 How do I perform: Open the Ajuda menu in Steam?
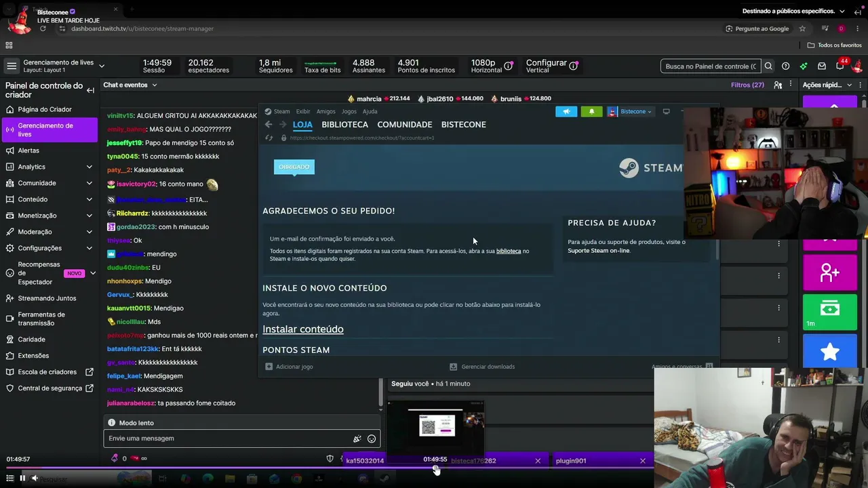click(370, 112)
